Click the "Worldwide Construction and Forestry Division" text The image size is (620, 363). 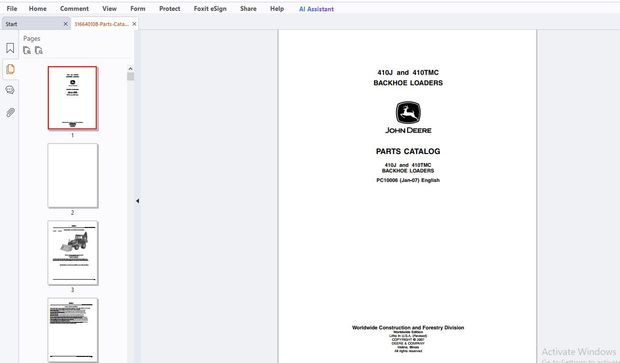point(408,327)
